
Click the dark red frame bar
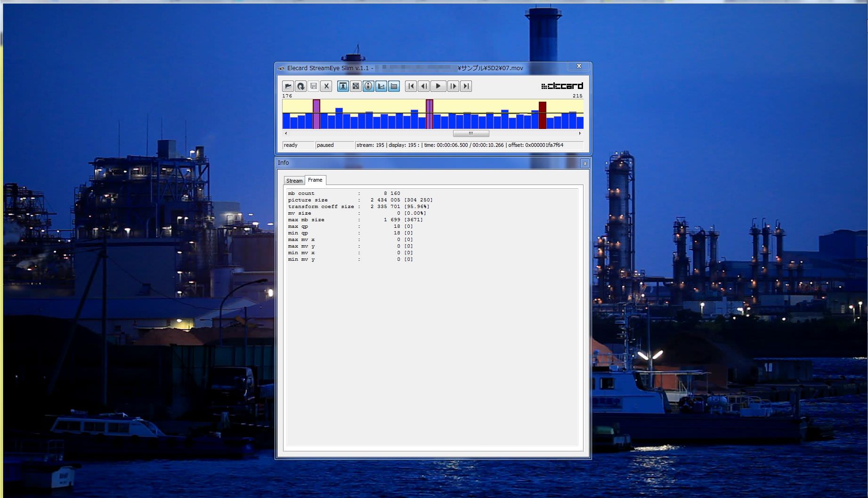pos(542,115)
